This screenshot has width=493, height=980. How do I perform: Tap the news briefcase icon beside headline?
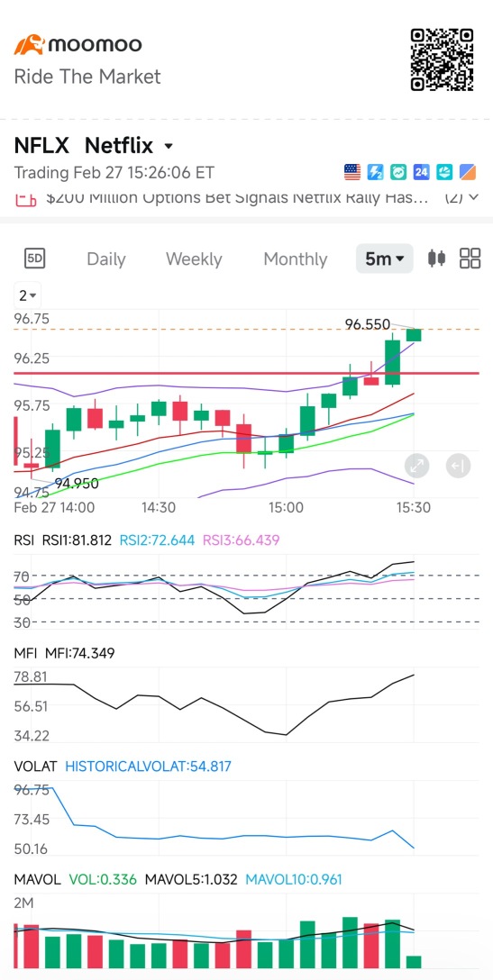tap(25, 200)
